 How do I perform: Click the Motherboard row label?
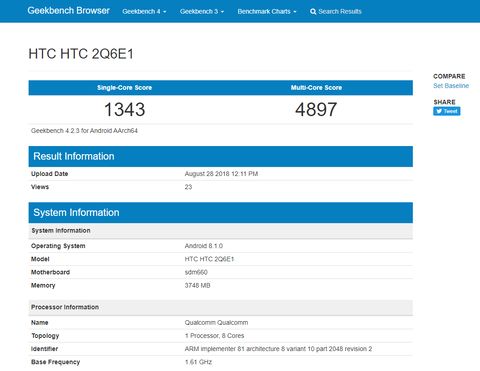click(50, 272)
